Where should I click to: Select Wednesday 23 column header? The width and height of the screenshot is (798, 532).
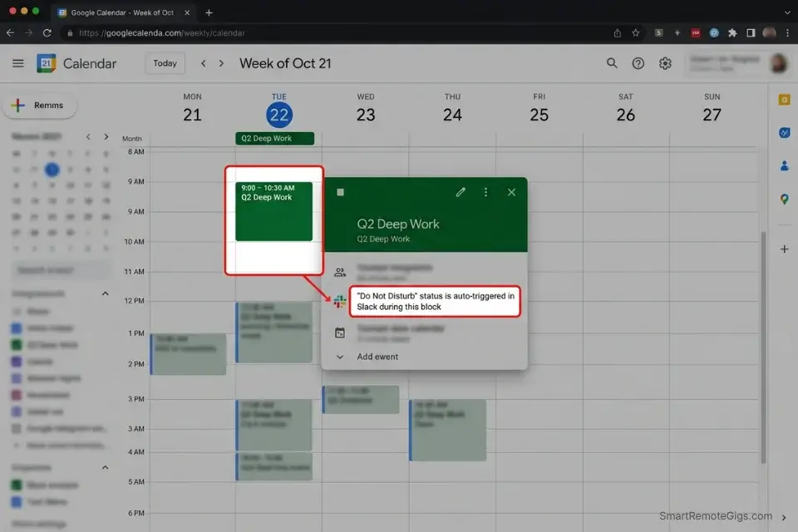tap(366, 108)
